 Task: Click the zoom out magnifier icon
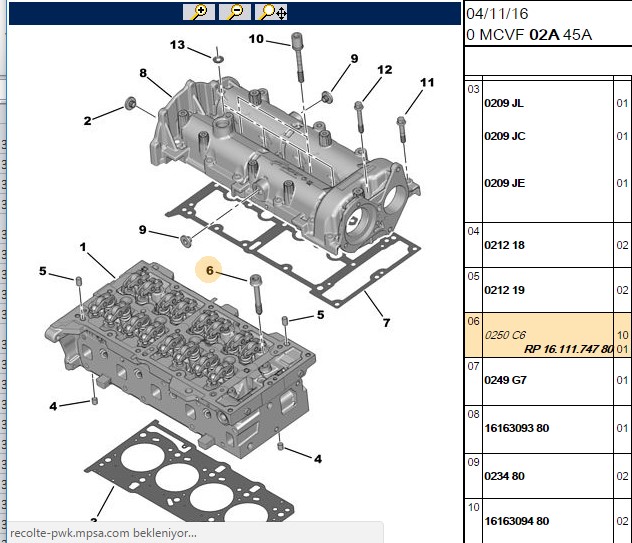(x=235, y=12)
